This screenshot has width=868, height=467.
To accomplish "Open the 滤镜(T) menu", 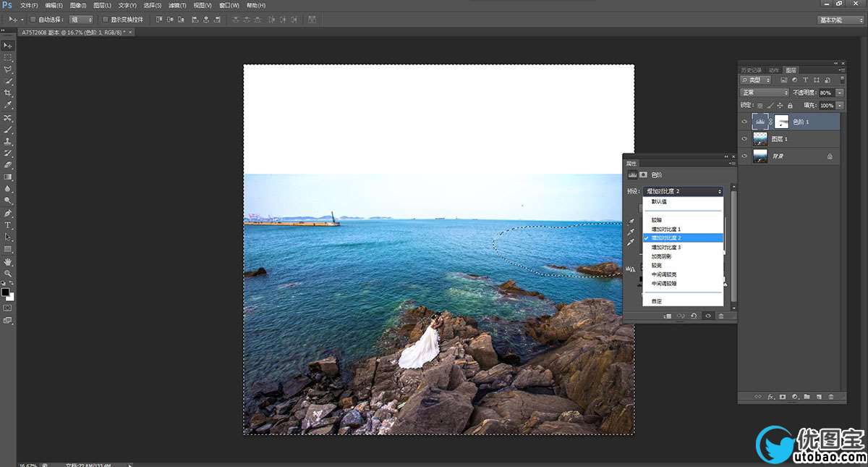I will coord(177,5).
